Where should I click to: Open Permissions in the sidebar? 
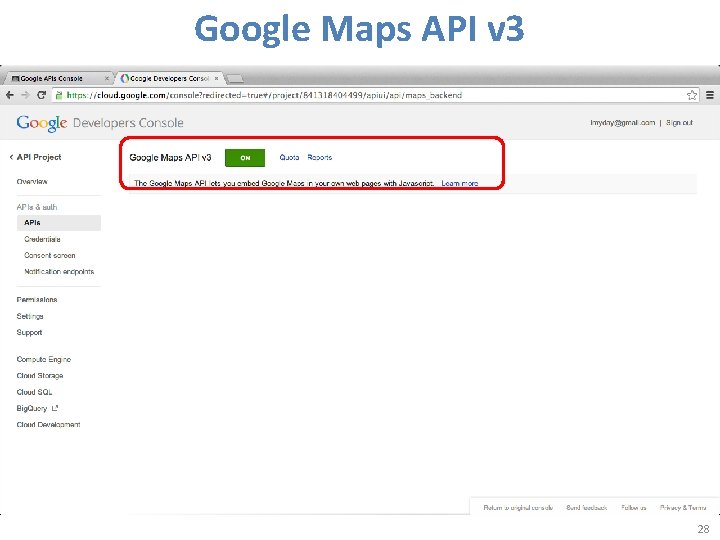tap(37, 299)
